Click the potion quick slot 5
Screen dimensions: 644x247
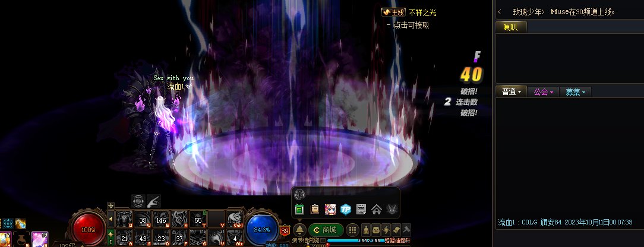[x=21, y=239]
